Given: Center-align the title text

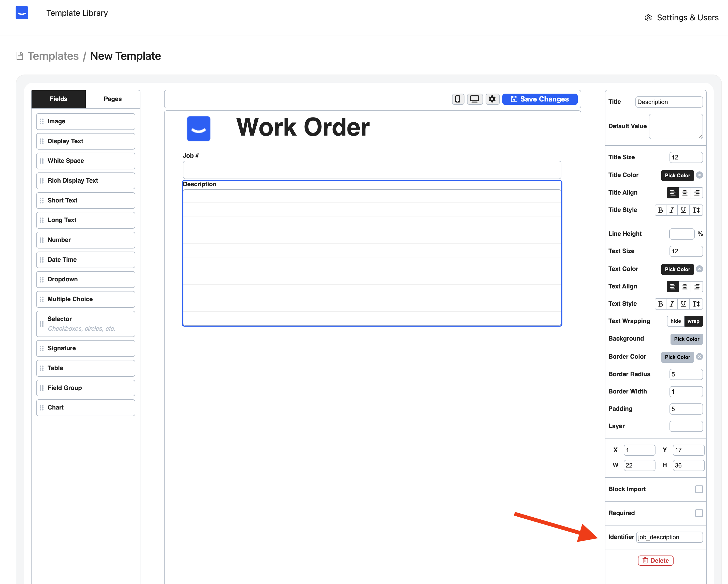Looking at the screenshot, I should (685, 193).
